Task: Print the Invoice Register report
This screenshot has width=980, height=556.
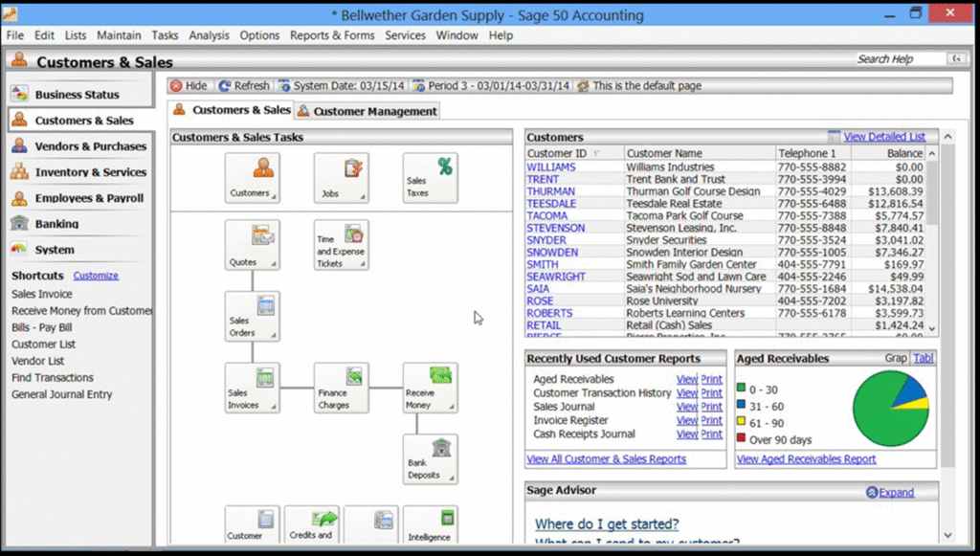Action: point(711,420)
